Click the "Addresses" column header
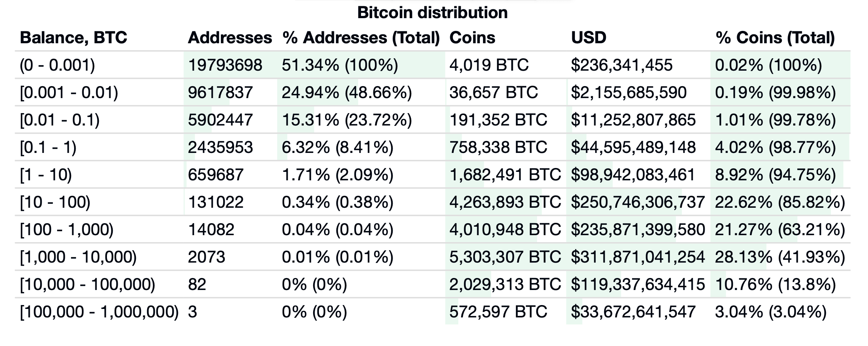868x346 pixels. [x=230, y=38]
